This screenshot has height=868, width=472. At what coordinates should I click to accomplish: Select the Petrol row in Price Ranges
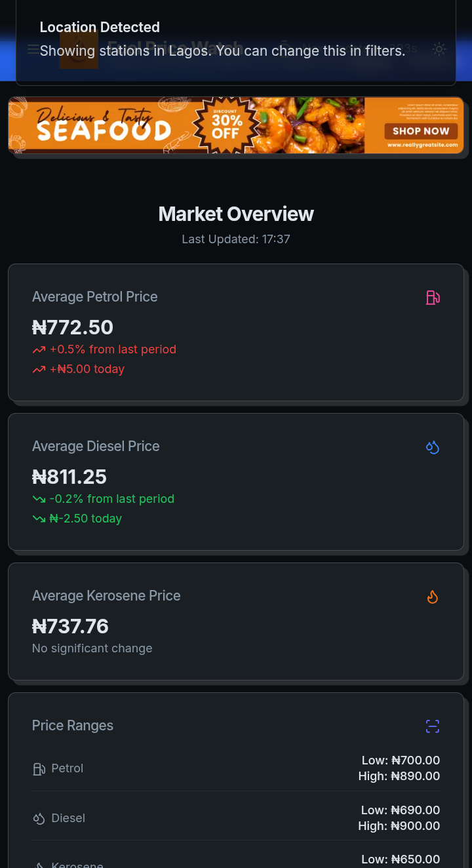[x=236, y=768]
